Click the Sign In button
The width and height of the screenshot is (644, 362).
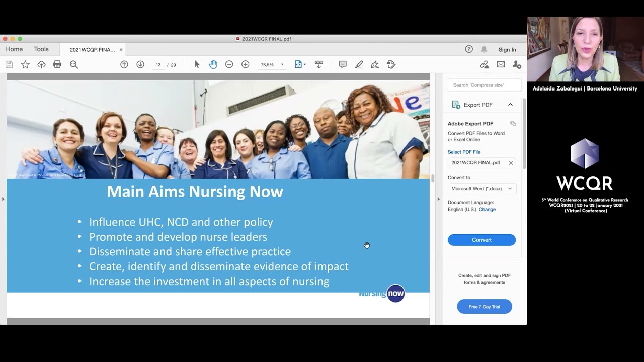(507, 50)
